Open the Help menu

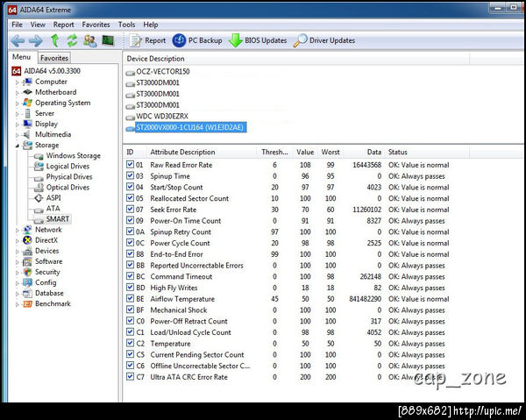click(x=151, y=25)
